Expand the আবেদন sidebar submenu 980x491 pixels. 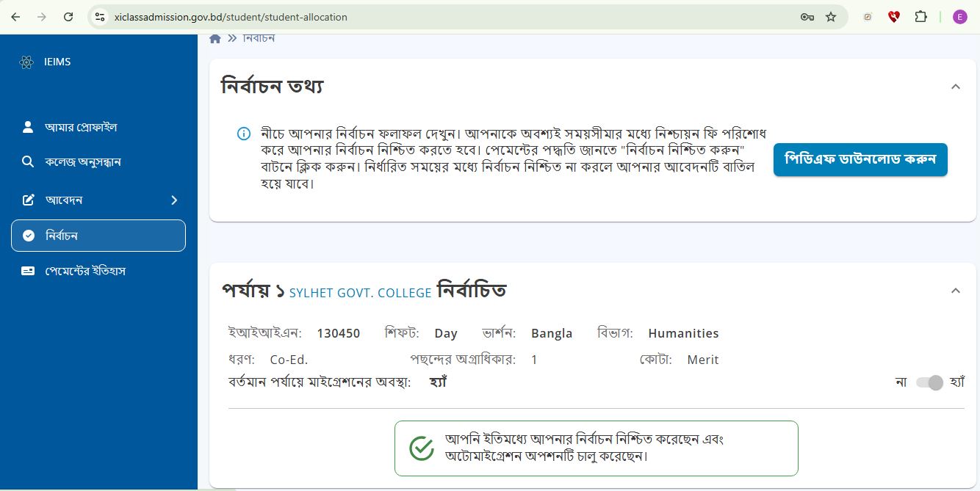(x=174, y=200)
